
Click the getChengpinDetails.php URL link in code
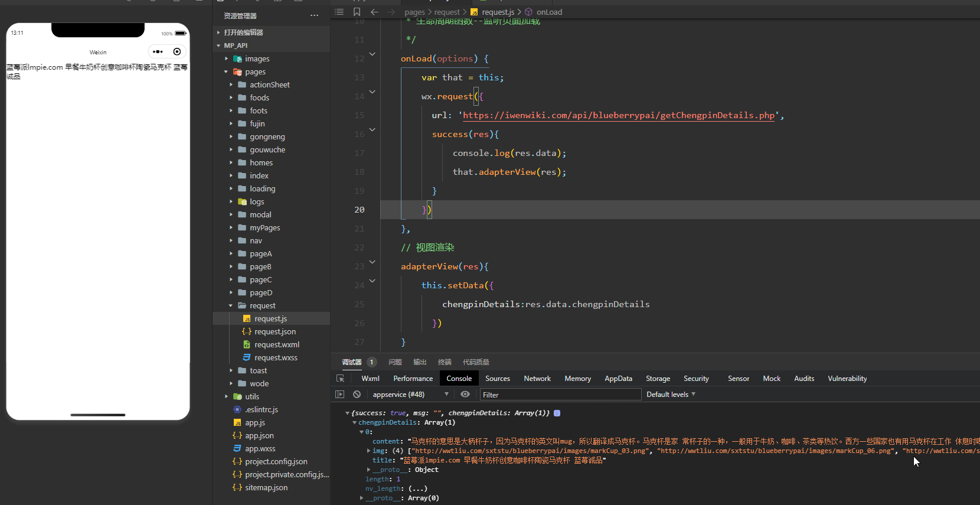pos(619,115)
